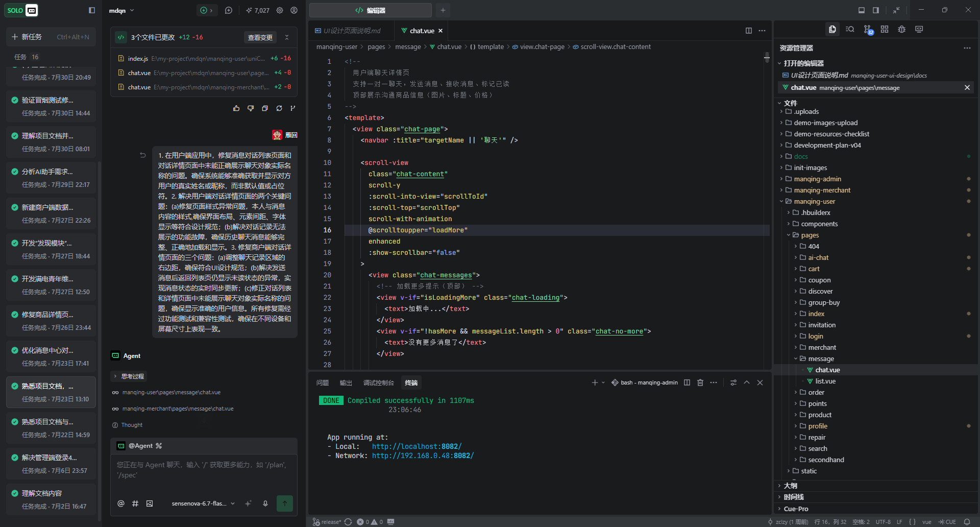Expand the 思考过程 section
The height and width of the screenshot is (527, 980).
[129, 376]
